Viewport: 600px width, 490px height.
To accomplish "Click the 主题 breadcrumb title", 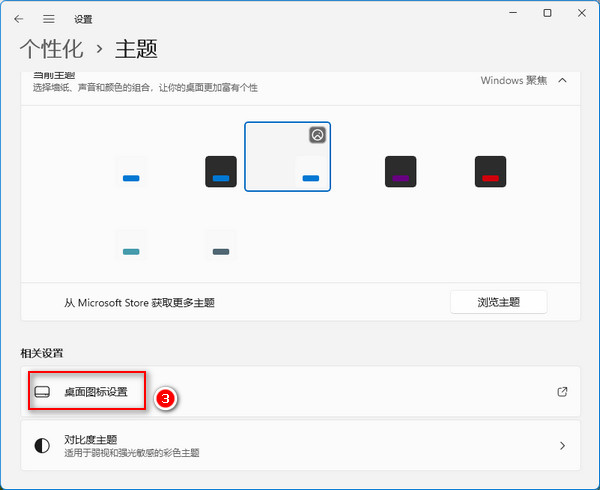I will [136, 49].
